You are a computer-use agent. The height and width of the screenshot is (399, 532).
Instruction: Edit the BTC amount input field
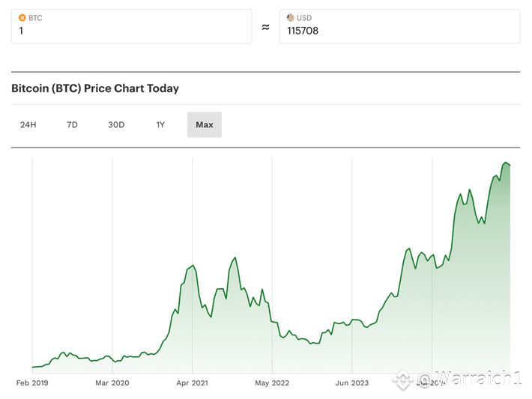click(x=132, y=26)
